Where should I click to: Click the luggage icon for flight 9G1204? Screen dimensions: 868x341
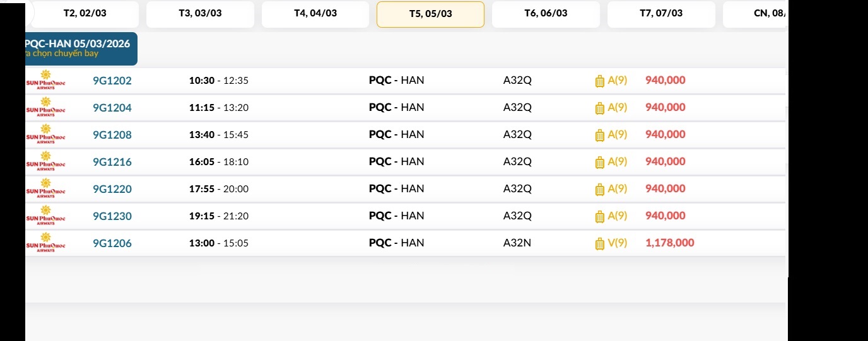coord(600,108)
